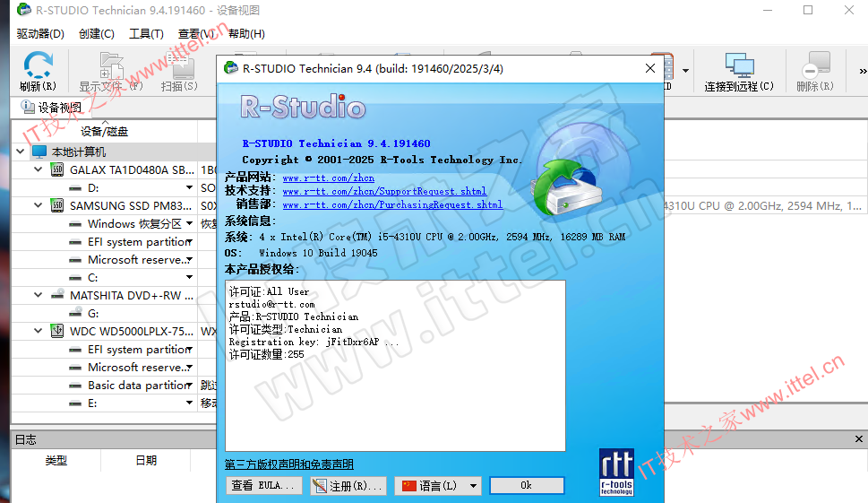Open the Language dropdown button
This screenshot has height=503, width=868.
click(x=438, y=486)
